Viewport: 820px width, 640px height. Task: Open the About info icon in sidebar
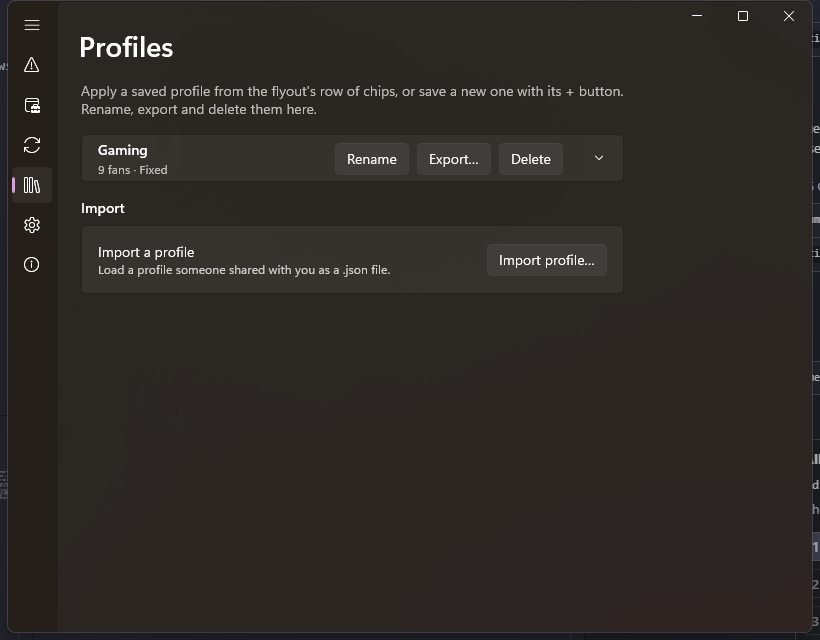point(32,265)
